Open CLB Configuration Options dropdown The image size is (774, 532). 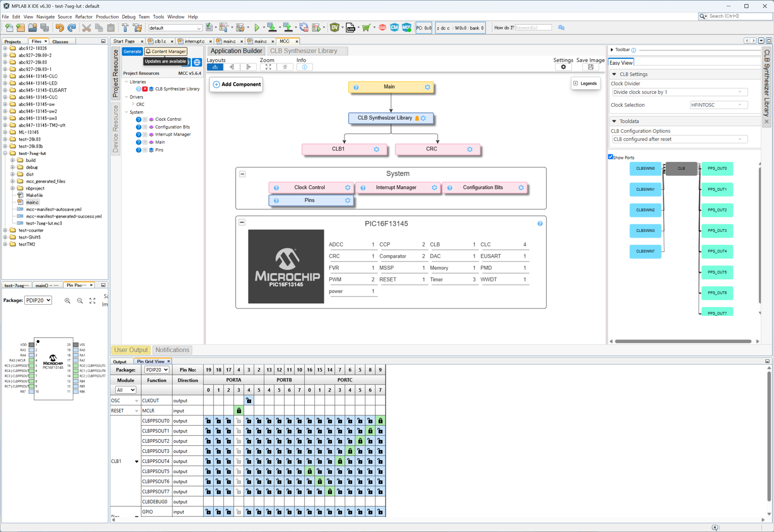679,139
